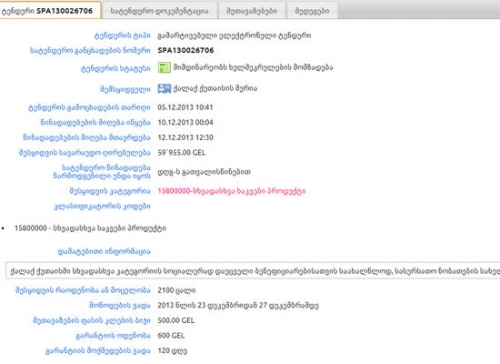
Task: Switch to the სატენდერო დოკუმენტაცია tab
Action: pos(159,11)
